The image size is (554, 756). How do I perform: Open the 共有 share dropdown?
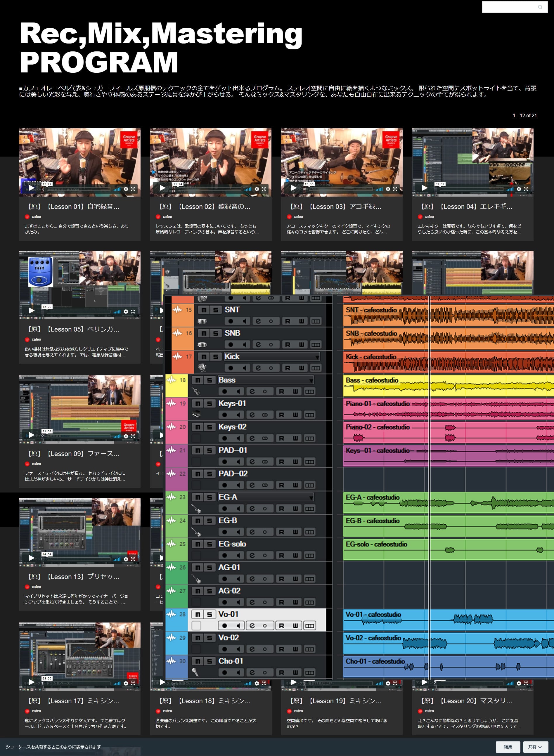click(x=534, y=747)
